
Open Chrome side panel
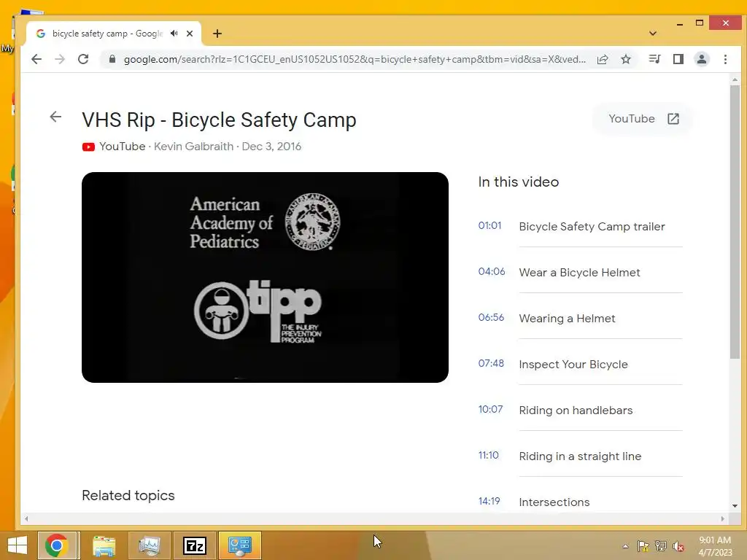tap(678, 59)
